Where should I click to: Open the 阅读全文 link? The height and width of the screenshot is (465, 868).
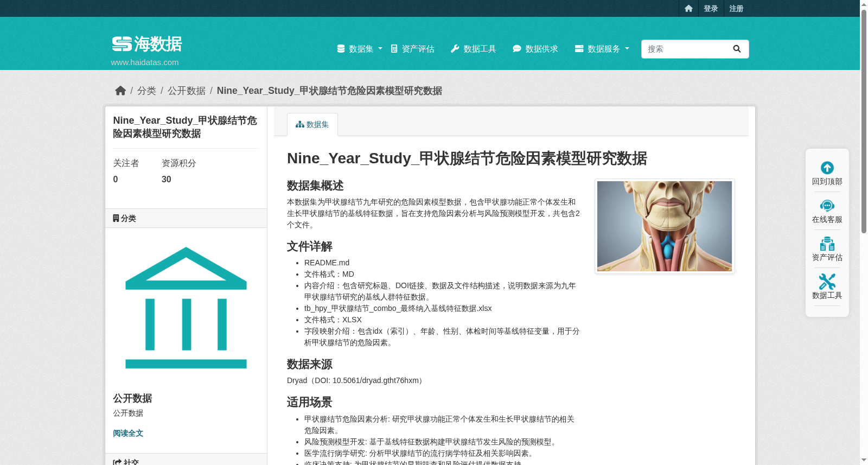128,433
